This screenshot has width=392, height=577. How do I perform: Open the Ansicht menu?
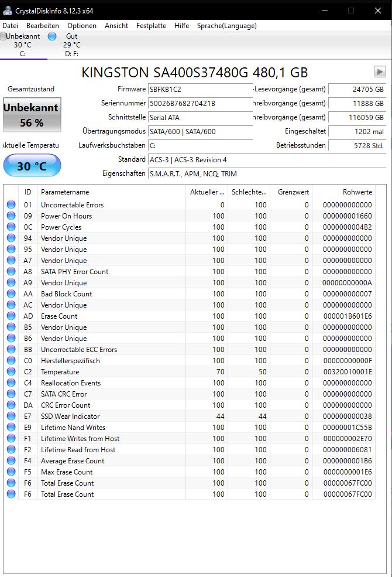(x=116, y=26)
